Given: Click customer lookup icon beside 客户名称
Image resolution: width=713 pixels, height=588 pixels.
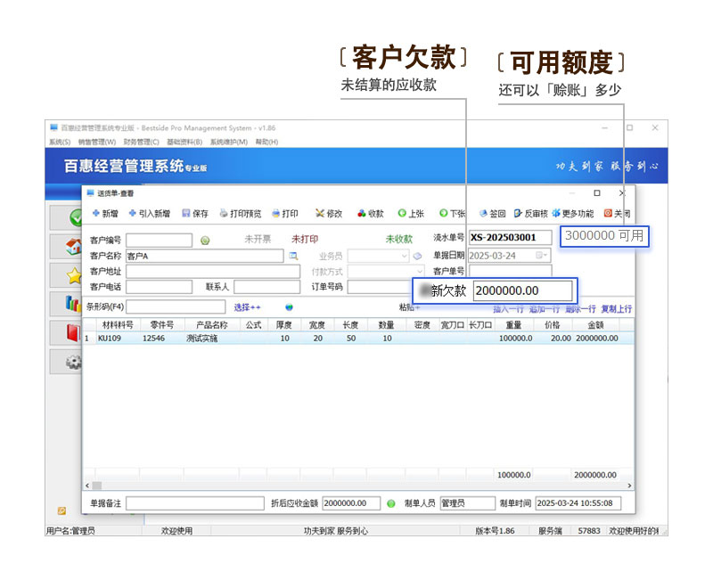Looking at the screenshot, I should click(294, 256).
